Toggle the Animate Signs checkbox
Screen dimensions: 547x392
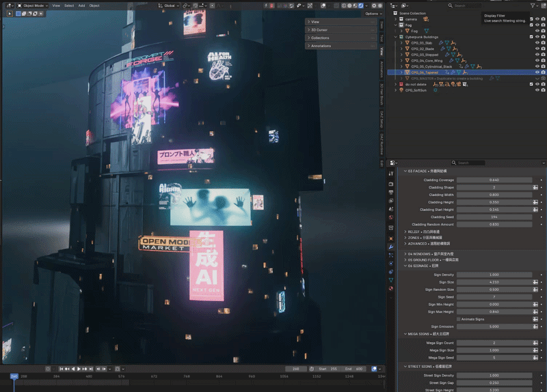458,319
